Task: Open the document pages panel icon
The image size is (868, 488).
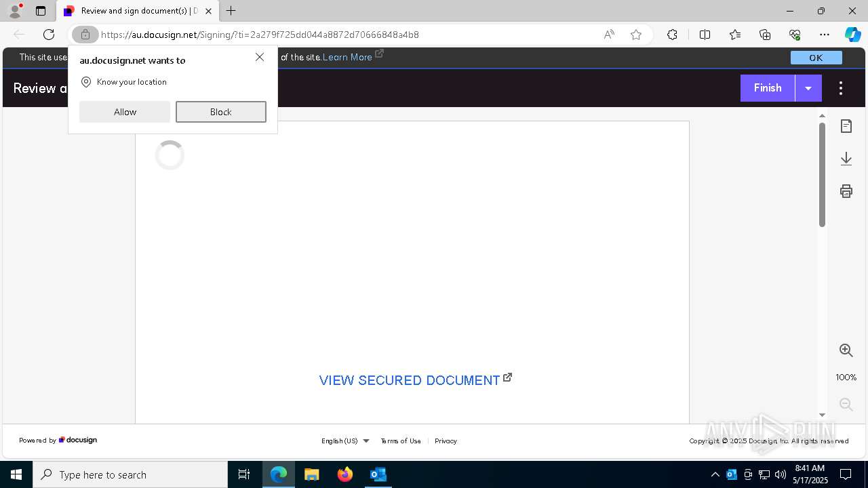Action: pyautogui.click(x=846, y=126)
